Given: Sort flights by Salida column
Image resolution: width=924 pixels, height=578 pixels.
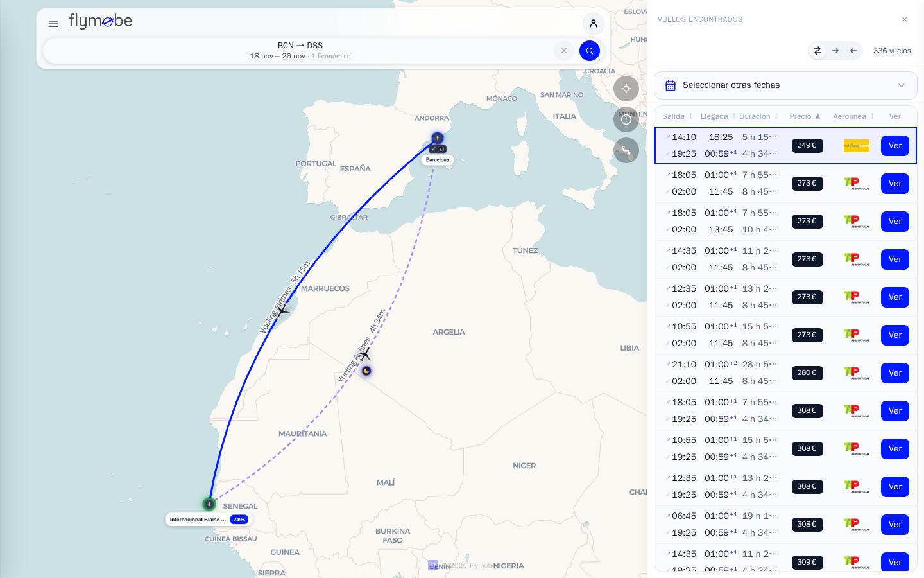Looking at the screenshot, I should (678, 116).
